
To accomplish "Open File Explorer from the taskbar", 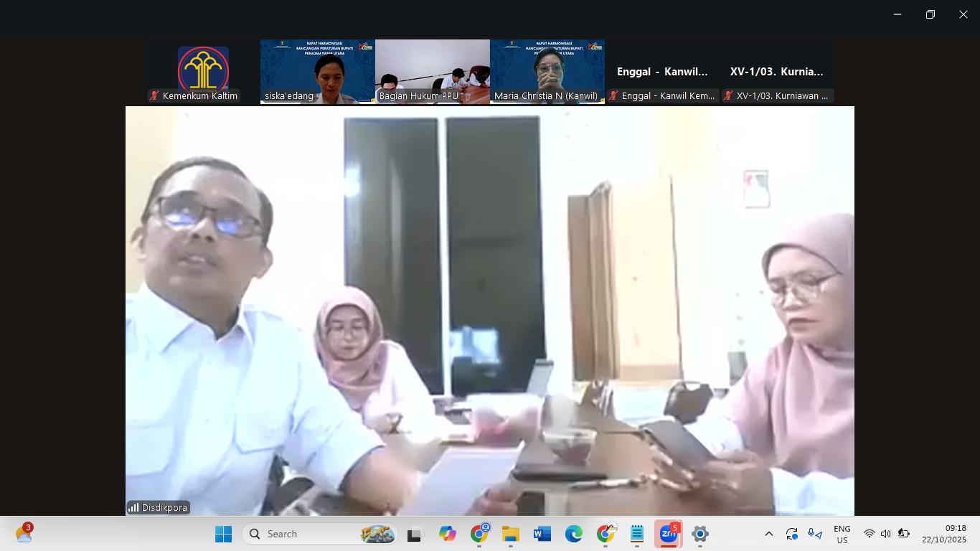I will 510,534.
